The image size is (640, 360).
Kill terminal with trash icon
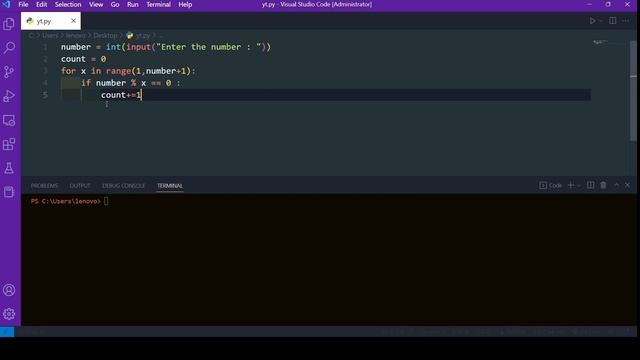[603, 185]
